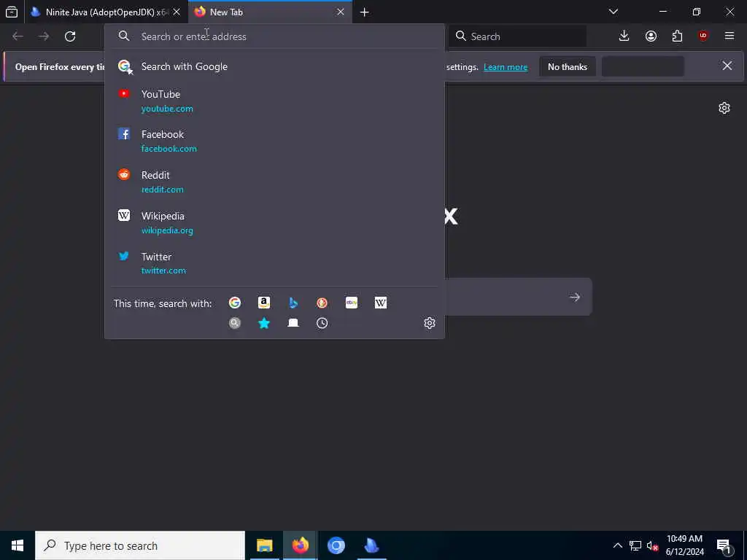Viewport: 747px width, 560px height.
Task: Click the No thanks button
Action: pyautogui.click(x=568, y=66)
